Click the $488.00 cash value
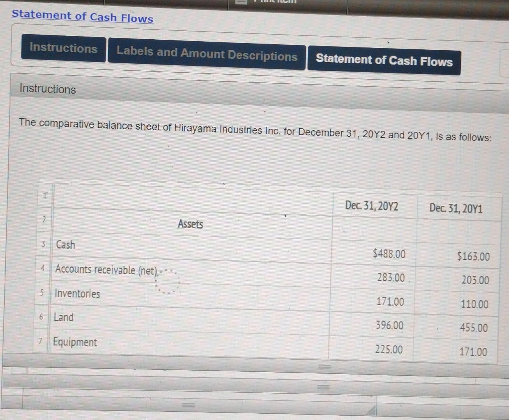This screenshot has height=420, width=509. pyautogui.click(x=389, y=254)
